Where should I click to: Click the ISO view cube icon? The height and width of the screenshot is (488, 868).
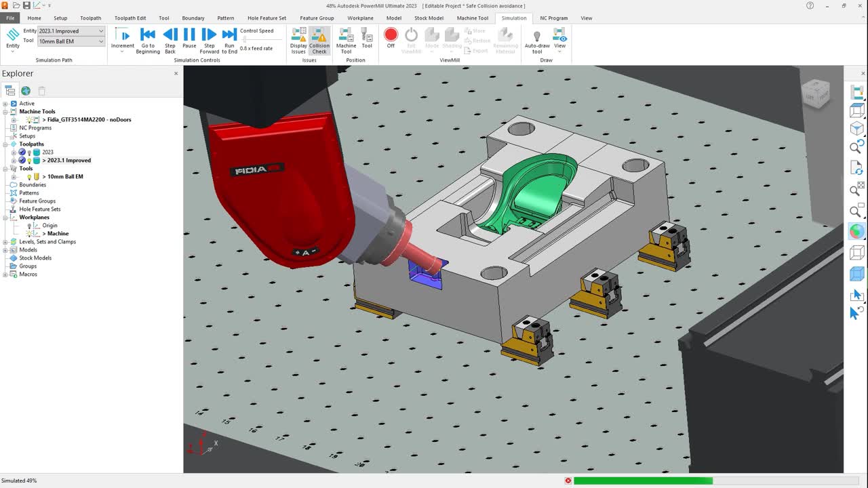pyautogui.click(x=857, y=128)
